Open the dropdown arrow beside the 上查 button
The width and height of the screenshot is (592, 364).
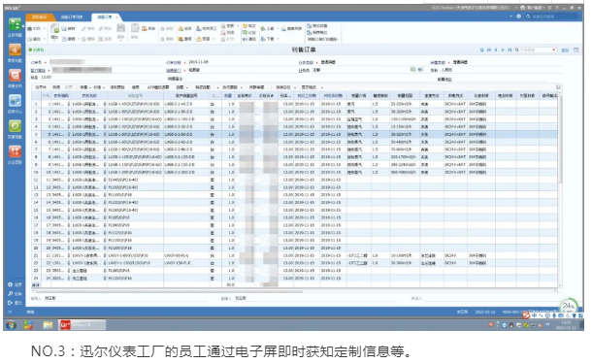[x=278, y=29]
